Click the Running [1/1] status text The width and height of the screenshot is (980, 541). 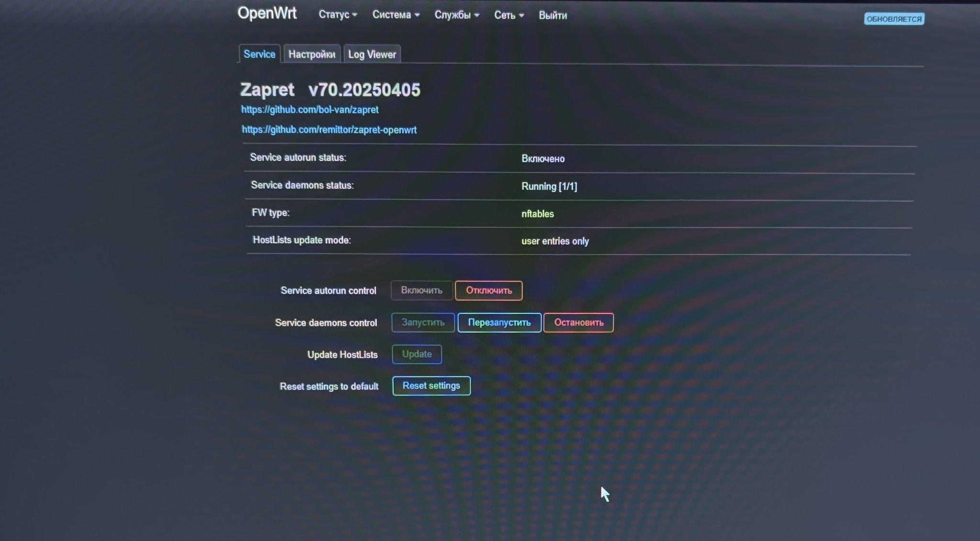click(x=549, y=186)
